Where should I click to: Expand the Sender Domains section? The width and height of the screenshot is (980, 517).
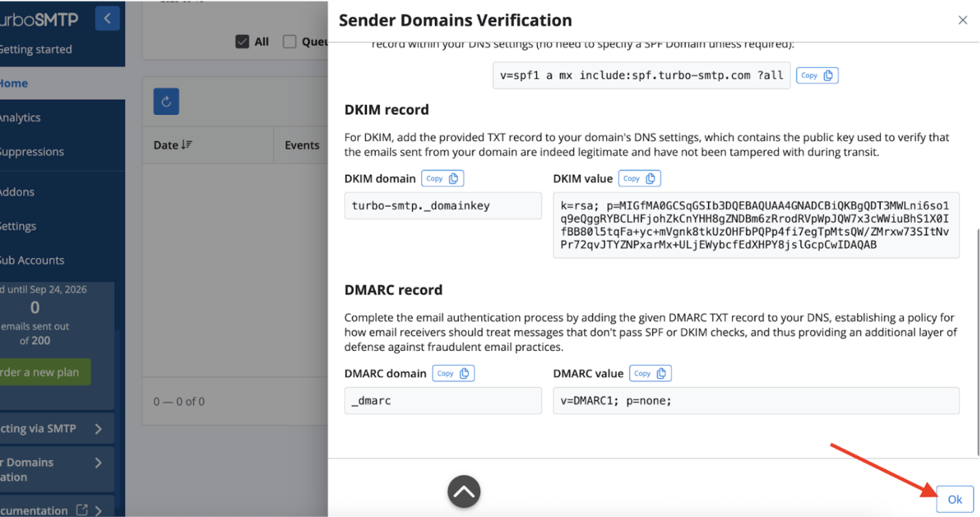click(98, 463)
